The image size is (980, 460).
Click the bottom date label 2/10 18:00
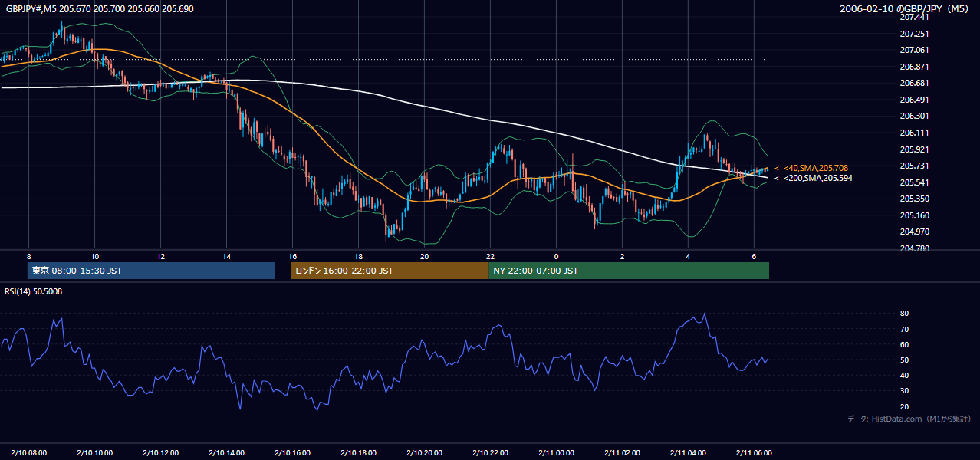(x=358, y=453)
